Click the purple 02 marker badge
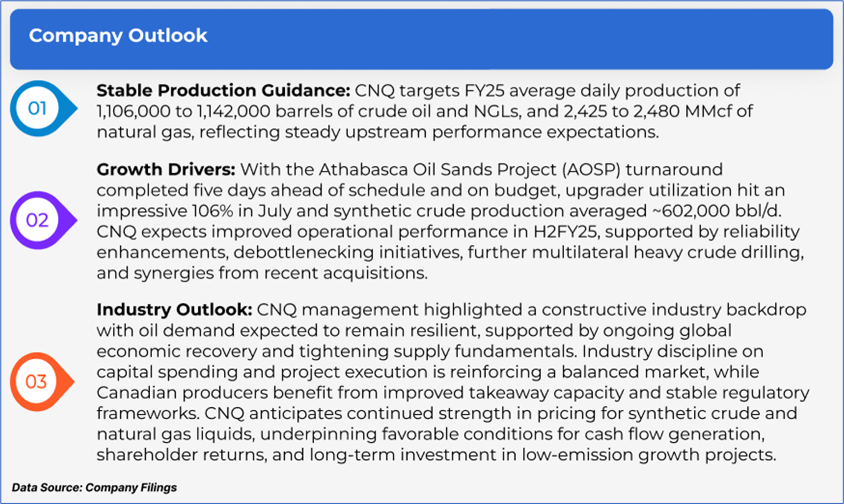The height and width of the screenshot is (504, 844). tap(39, 221)
